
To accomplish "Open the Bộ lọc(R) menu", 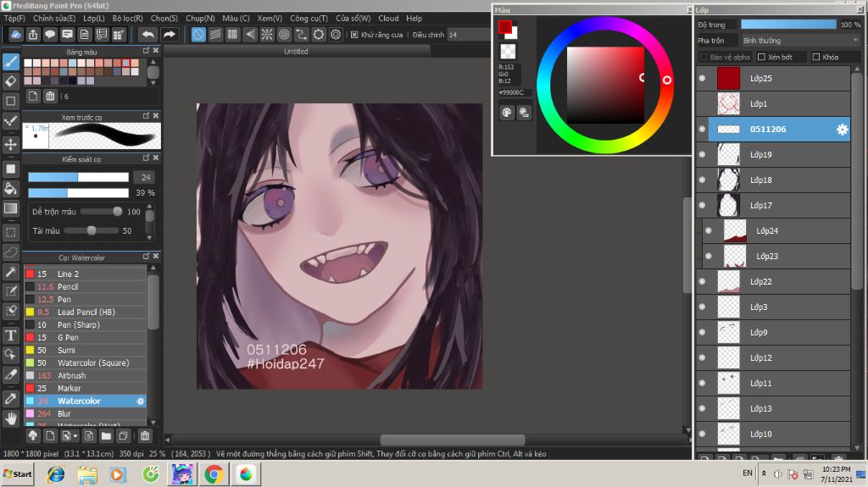I will [x=127, y=19].
